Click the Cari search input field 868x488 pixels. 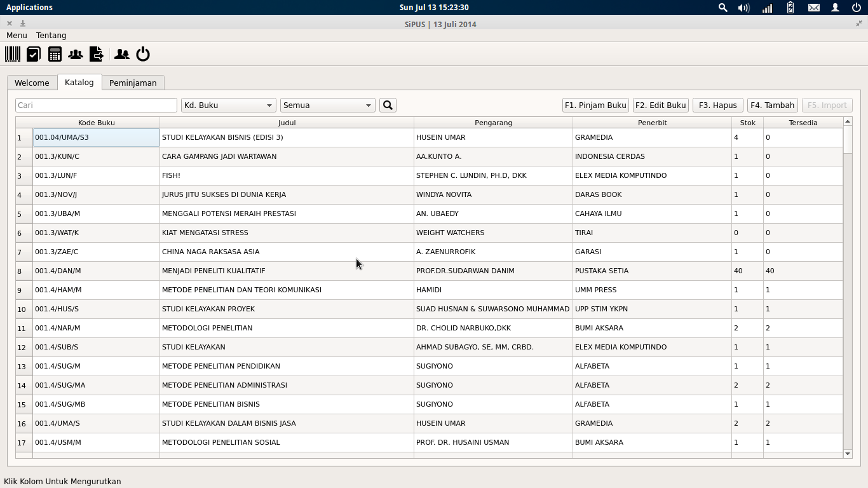(x=96, y=105)
